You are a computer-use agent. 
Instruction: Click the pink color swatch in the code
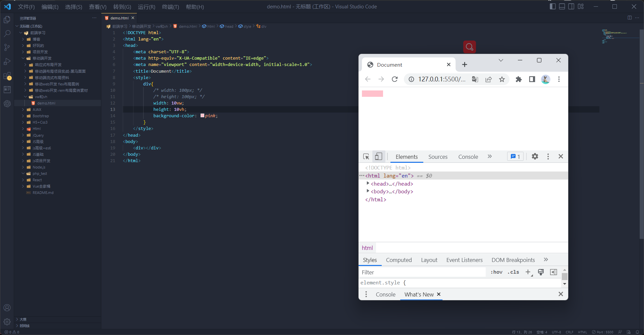click(203, 116)
